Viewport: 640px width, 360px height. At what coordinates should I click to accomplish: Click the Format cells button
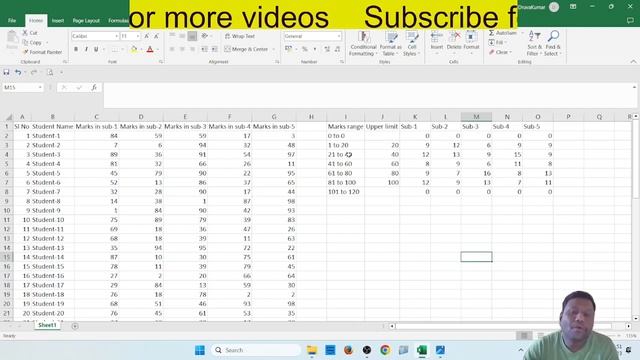(471, 41)
